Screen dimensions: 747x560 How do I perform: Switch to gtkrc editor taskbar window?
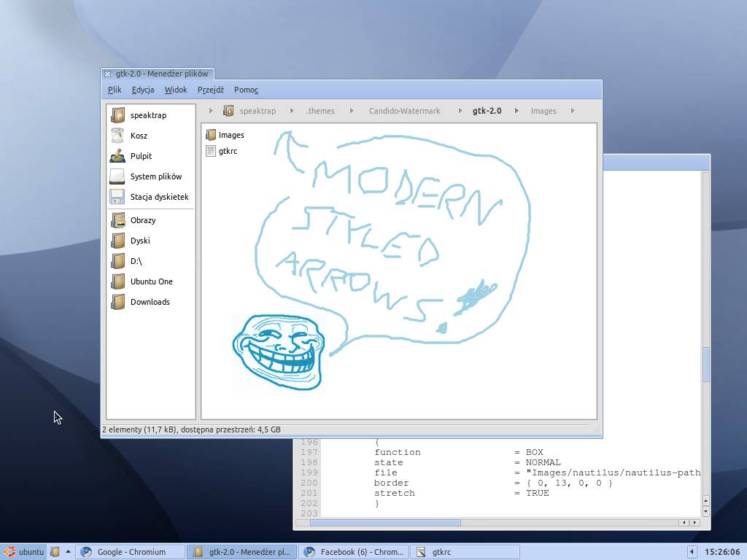(x=465, y=552)
